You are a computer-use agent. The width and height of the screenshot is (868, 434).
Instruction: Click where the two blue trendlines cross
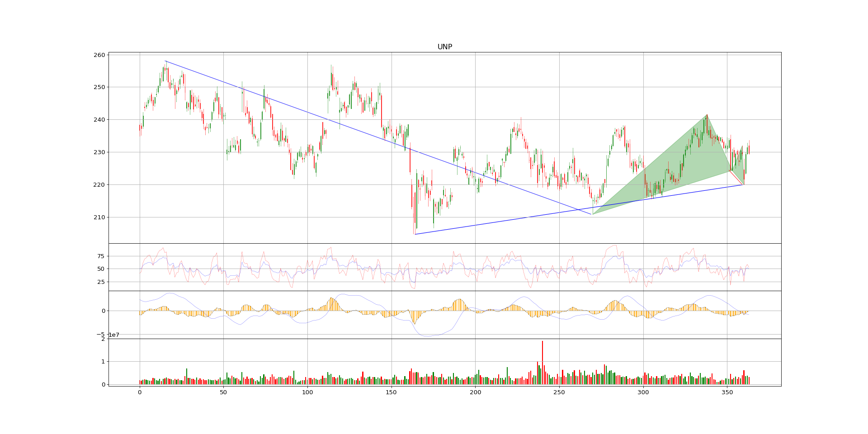(x=580, y=209)
